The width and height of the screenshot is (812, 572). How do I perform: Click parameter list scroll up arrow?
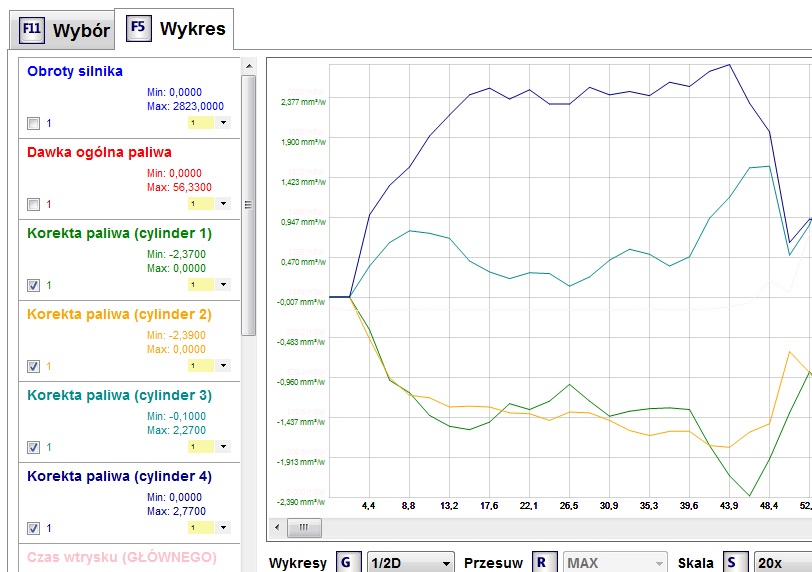pos(249,66)
